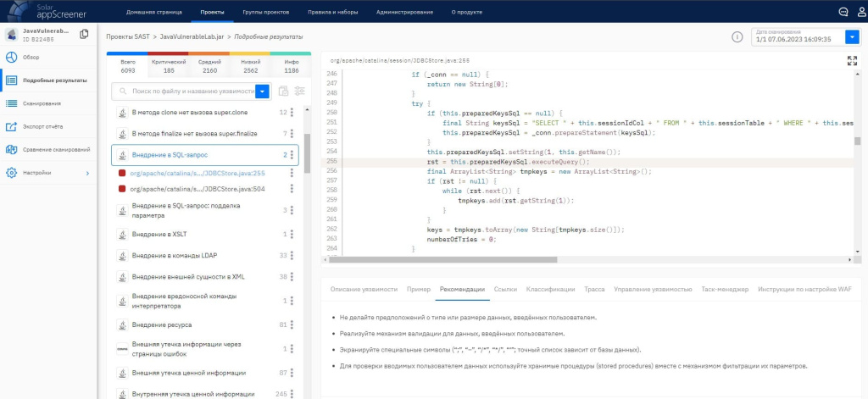Click the Обзор pie-chart icon

(11, 57)
